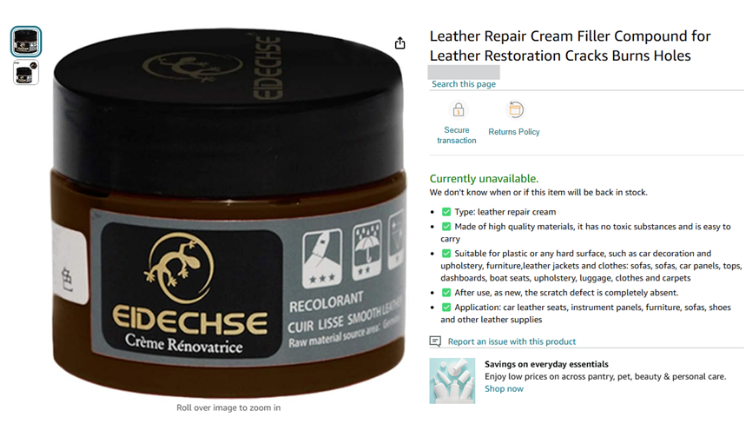The height and width of the screenshot is (421, 749).
Task: Open the Secure transaction text link
Action: click(x=457, y=135)
